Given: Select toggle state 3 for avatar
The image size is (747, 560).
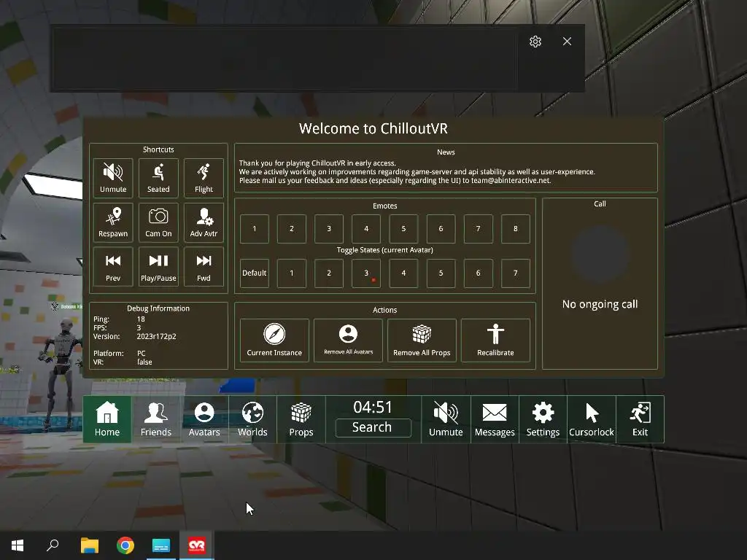Looking at the screenshot, I should (x=366, y=273).
